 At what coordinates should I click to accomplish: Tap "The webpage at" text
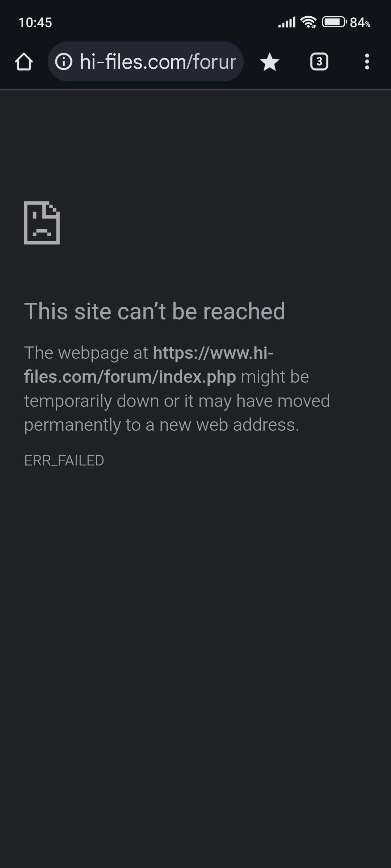click(86, 353)
